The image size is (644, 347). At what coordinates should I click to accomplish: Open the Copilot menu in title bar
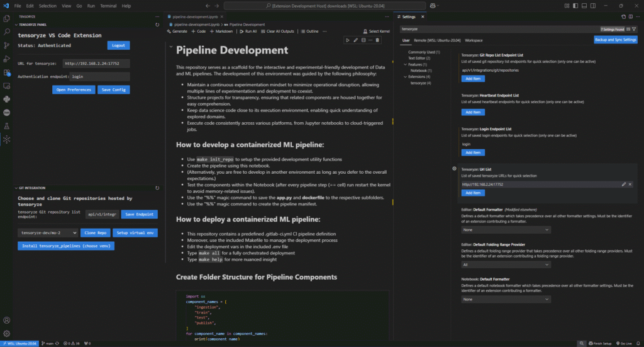point(434,6)
